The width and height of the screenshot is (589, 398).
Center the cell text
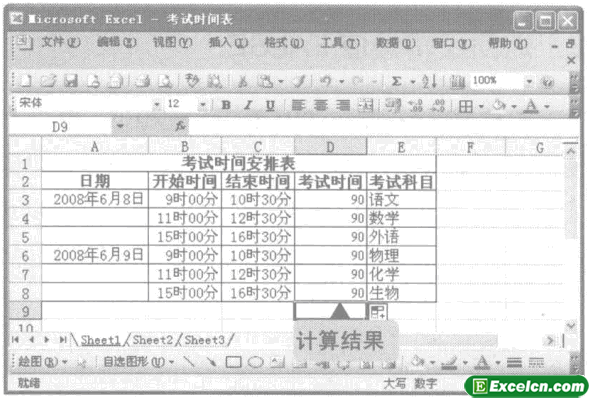[320, 106]
